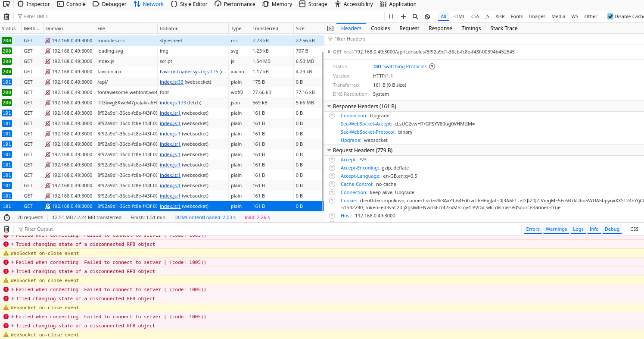Open Response tab in details pane
This screenshot has width=644, height=339.
pyautogui.click(x=440, y=28)
